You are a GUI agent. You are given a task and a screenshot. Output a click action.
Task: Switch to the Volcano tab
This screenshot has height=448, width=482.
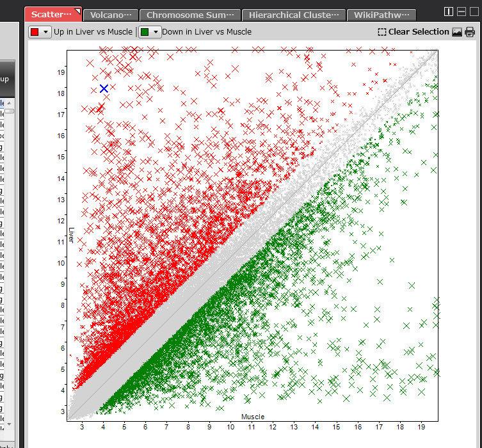pos(111,15)
